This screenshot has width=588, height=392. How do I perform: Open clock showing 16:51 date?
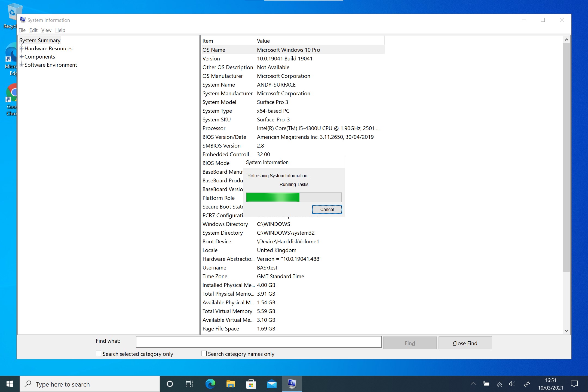(550, 384)
